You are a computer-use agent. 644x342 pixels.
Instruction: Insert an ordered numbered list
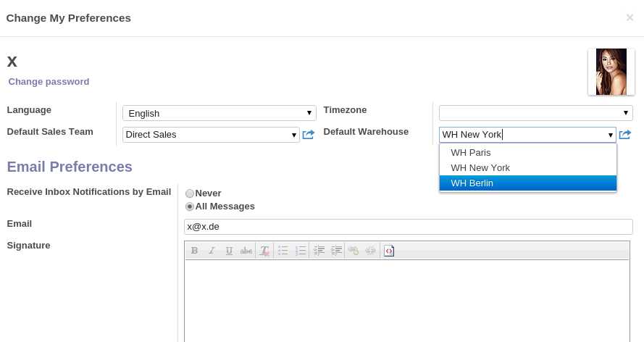(x=301, y=251)
